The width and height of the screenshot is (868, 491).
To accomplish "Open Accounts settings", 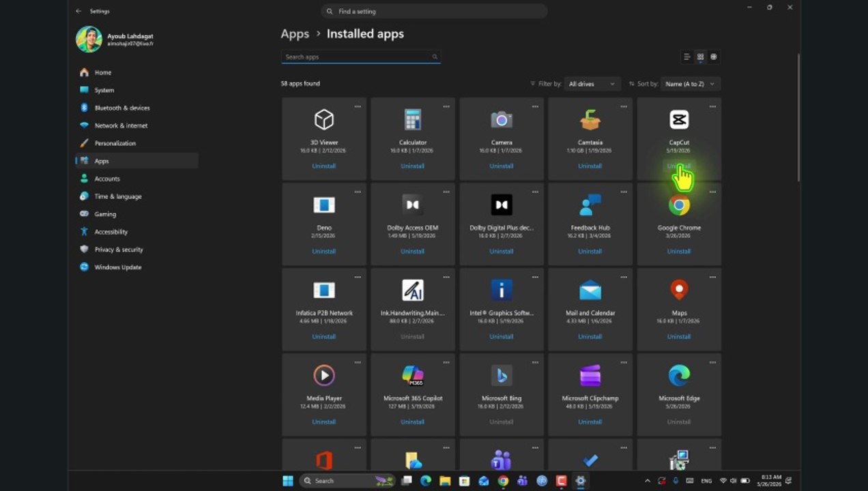I will click(136, 179).
